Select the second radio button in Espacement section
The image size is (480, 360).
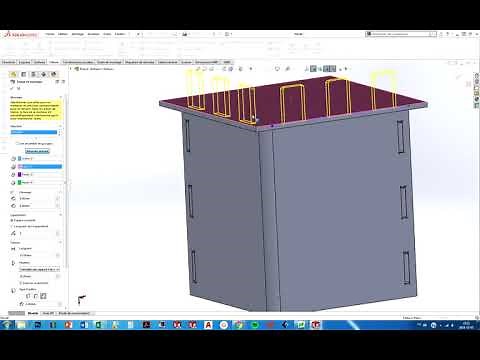12,226
